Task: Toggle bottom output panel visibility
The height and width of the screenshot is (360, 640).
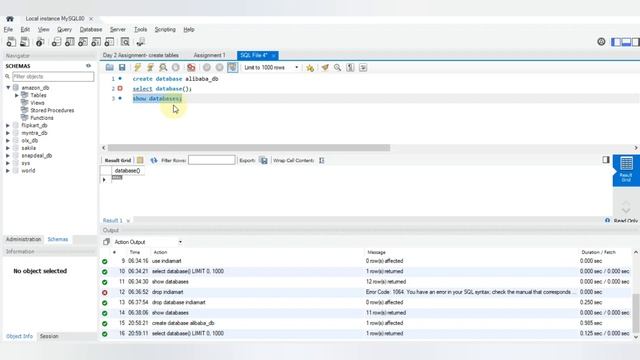Action: pos(626,42)
